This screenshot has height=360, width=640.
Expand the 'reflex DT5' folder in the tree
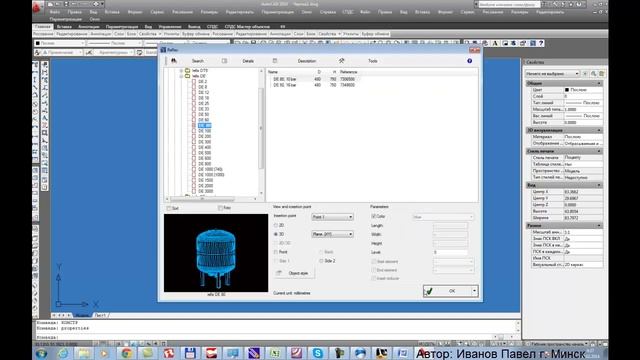(x=181, y=71)
